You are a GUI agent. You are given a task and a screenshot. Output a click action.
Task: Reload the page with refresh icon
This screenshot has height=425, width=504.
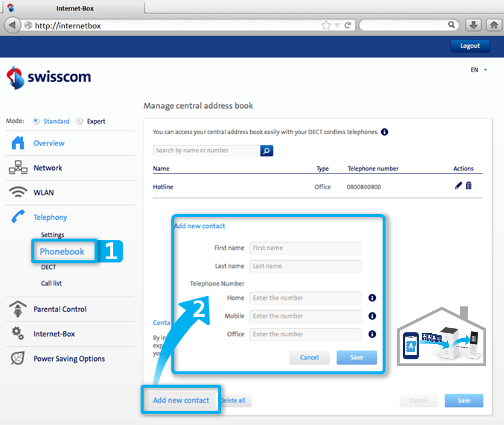(348, 25)
